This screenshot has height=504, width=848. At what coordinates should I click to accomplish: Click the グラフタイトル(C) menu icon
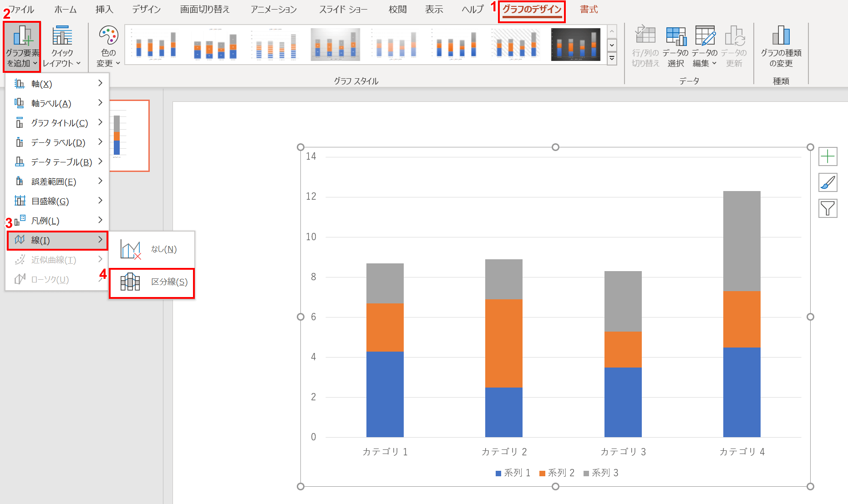pyautogui.click(x=20, y=123)
